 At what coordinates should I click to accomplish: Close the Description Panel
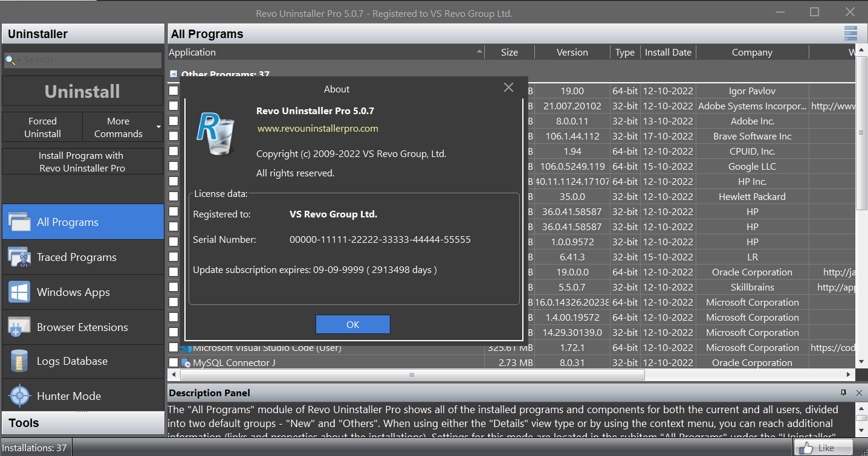click(859, 393)
